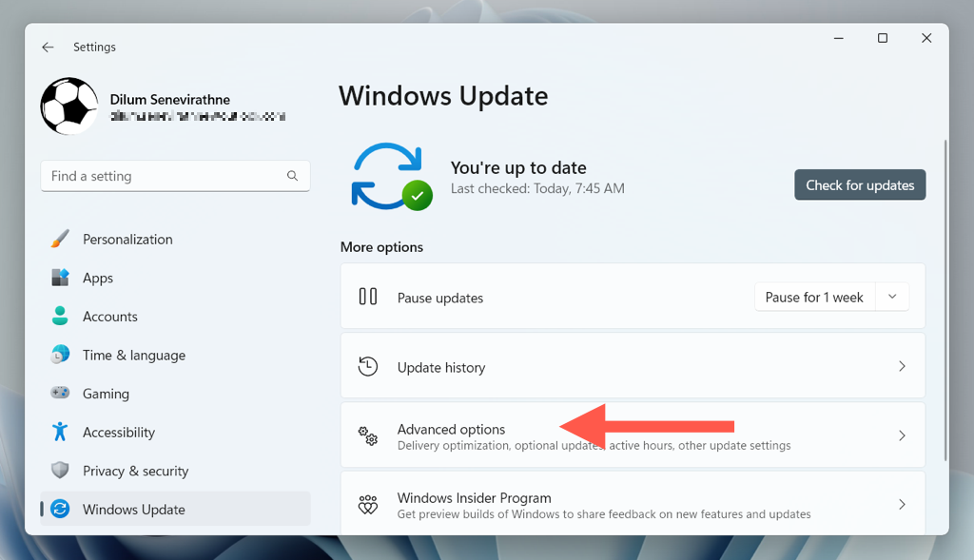Open the Apps settings icon
974x560 pixels.
point(60,278)
